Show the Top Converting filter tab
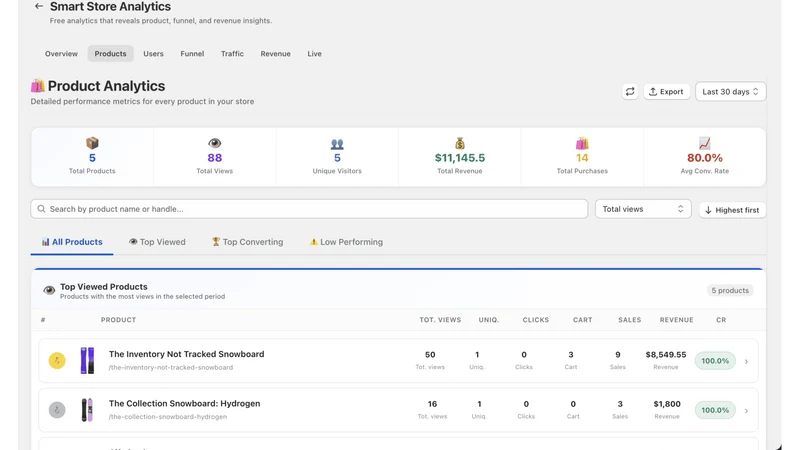 [x=247, y=242]
